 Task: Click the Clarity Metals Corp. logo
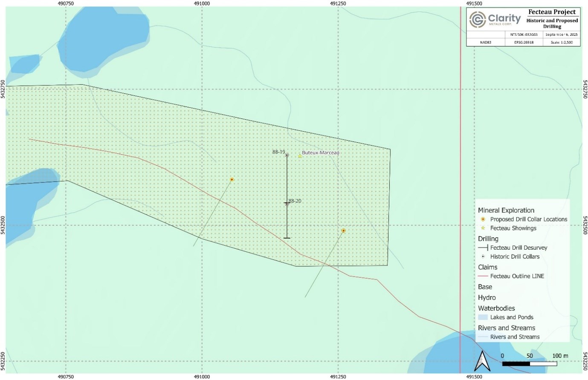tap(495, 19)
